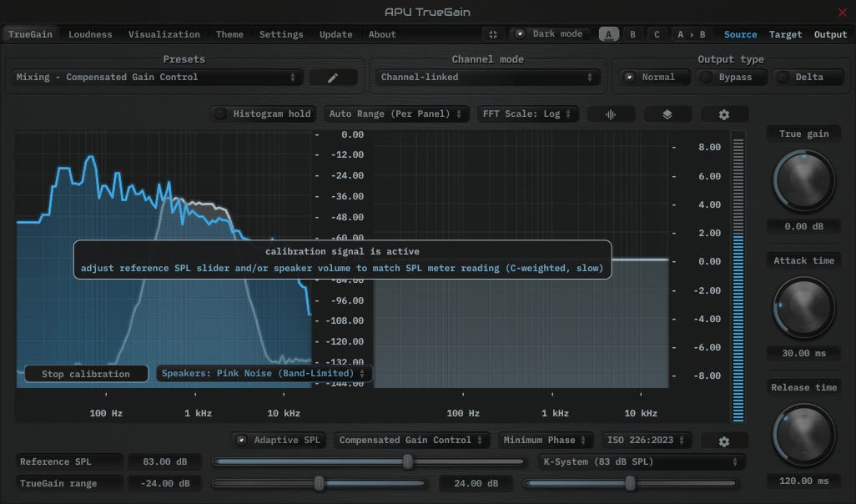Screen dimensions: 856x504
Task: Select Delta output type
Action: [x=808, y=77]
